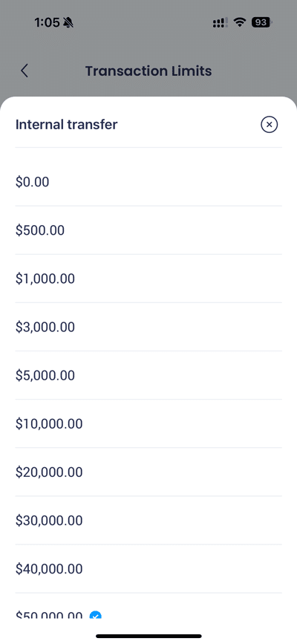Screen dimensions: 297x644
Task: Tap the Internal transfer heading
Action: [67, 124]
